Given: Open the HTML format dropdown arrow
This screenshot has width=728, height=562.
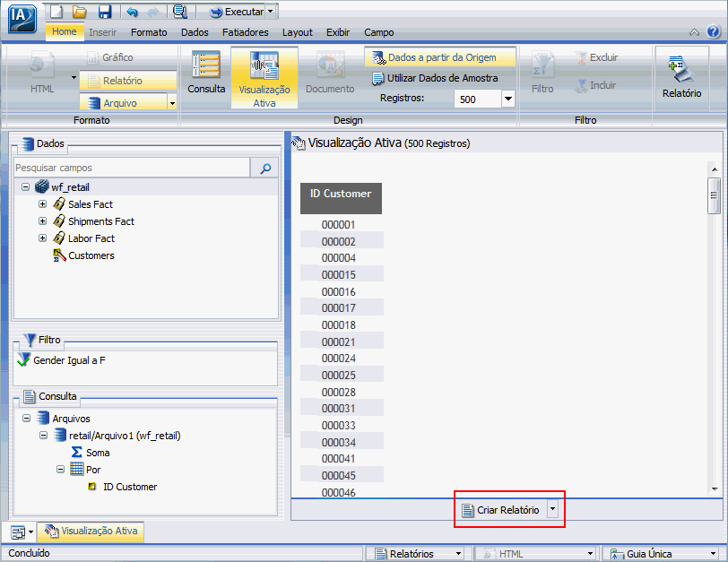Looking at the screenshot, I should pyautogui.click(x=74, y=77).
